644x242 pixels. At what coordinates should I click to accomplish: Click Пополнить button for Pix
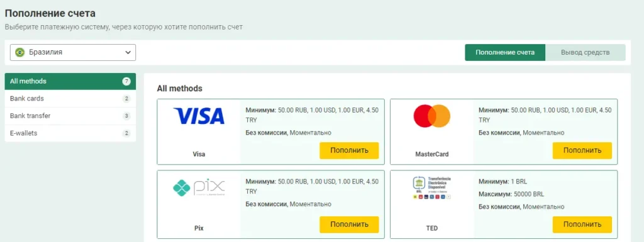(349, 225)
